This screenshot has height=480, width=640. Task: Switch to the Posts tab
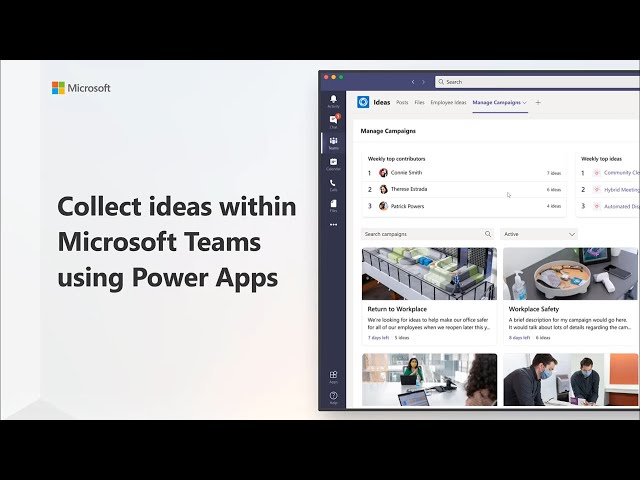(x=402, y=102)
